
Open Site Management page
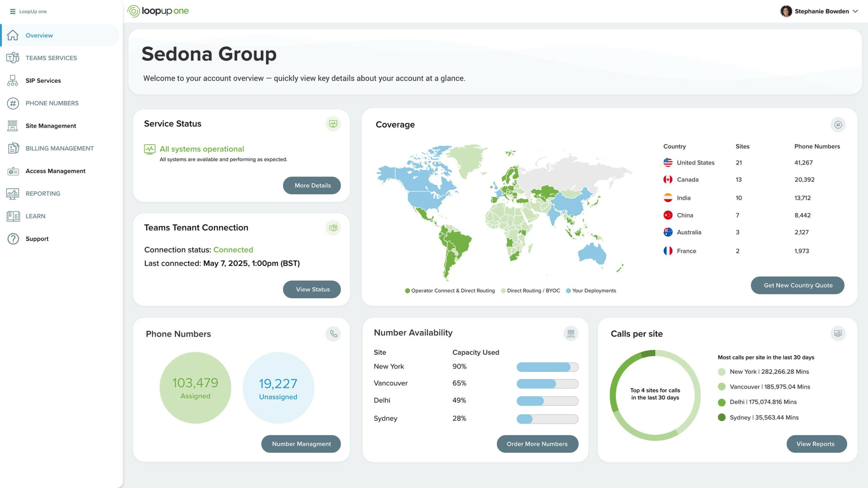[x=51, y=126]
